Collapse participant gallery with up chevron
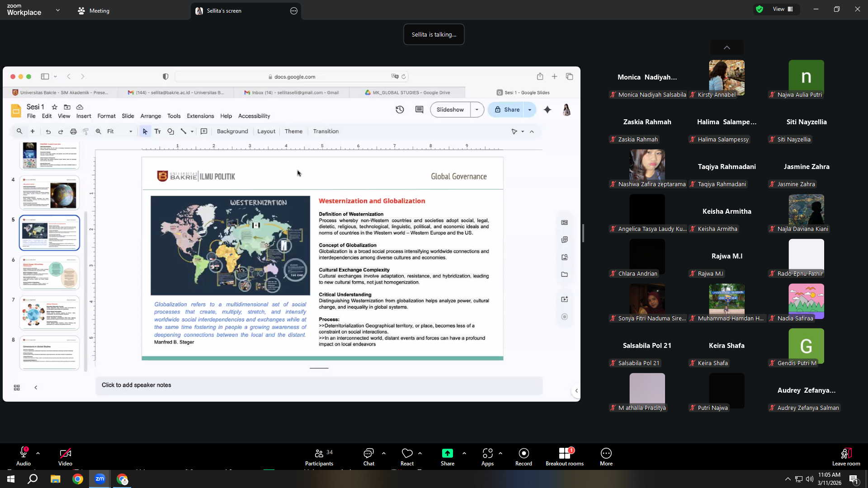868x488 pixels. pyautogui.click(x=727, y=47)
